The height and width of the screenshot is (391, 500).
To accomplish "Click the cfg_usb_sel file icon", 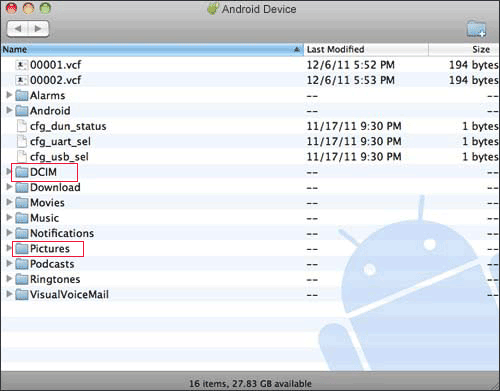I will point(22,157).
